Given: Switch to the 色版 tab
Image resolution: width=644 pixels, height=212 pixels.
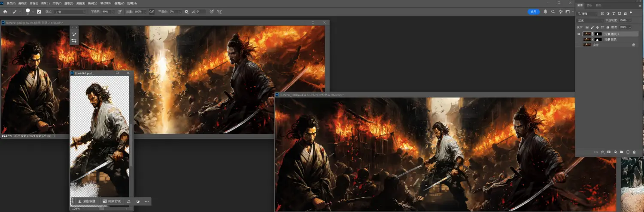Looking at the screenshot, I should tap(589, 5).
